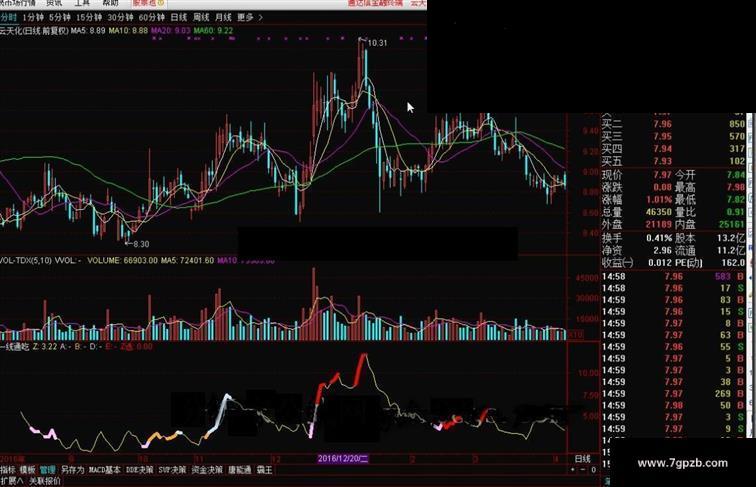Select the 霸王 indicator template

[264, 470]
